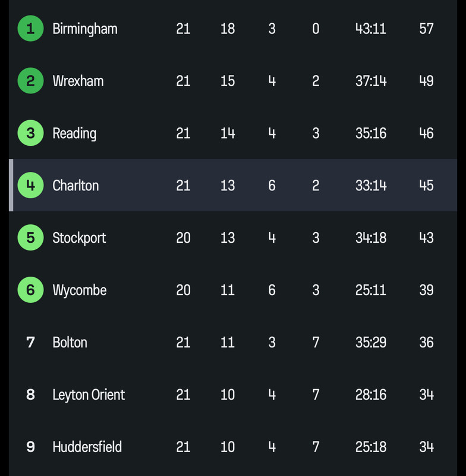Click the green position 3 badge
The width and height of the screenshot is (466, 476).
coord(30,133)
